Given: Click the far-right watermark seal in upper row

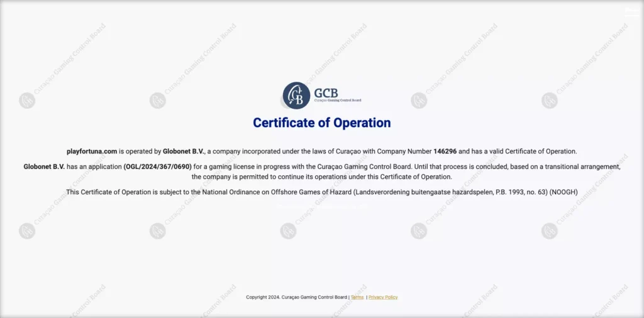Looking at the screenshot, I should [x=549, y=101].
